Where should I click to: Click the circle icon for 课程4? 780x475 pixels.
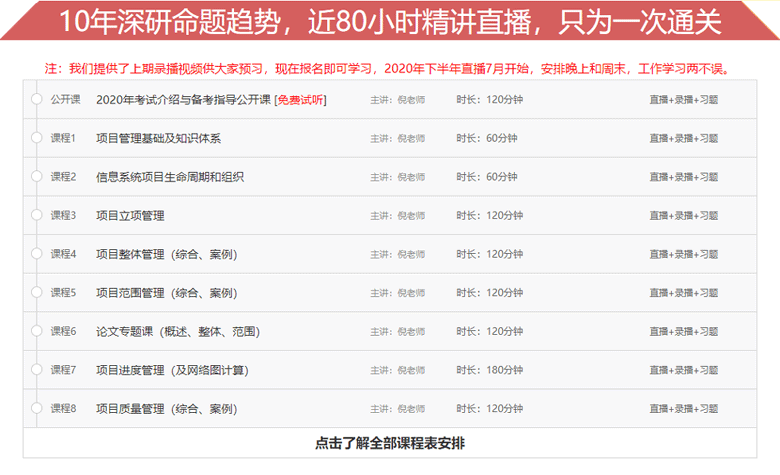(x=36, y=254)
